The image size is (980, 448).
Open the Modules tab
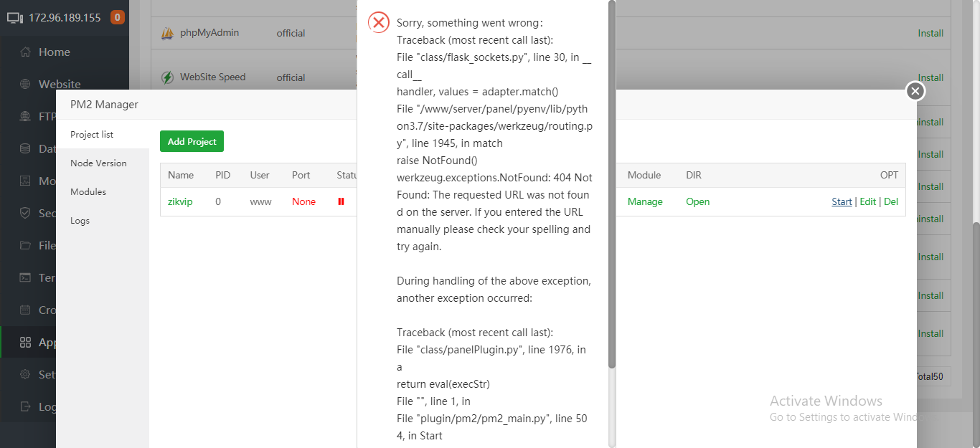pos(88,192)
